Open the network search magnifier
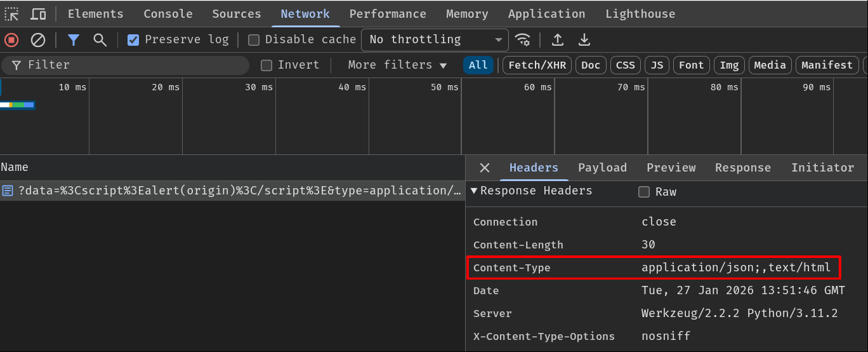Viewport: 868px width, 352px height. (x=100, y=40)
